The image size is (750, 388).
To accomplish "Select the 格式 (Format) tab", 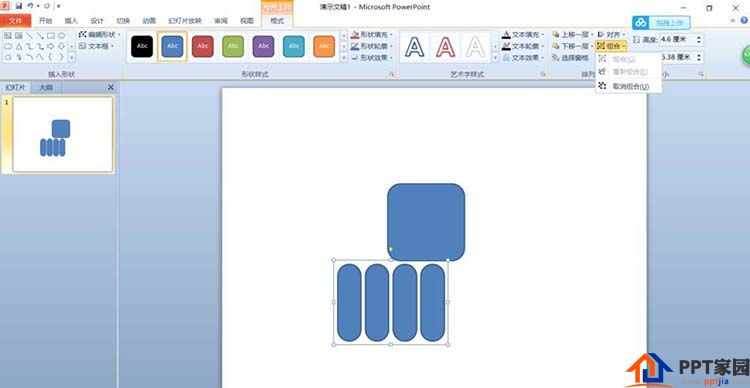I will pos(277,21).
